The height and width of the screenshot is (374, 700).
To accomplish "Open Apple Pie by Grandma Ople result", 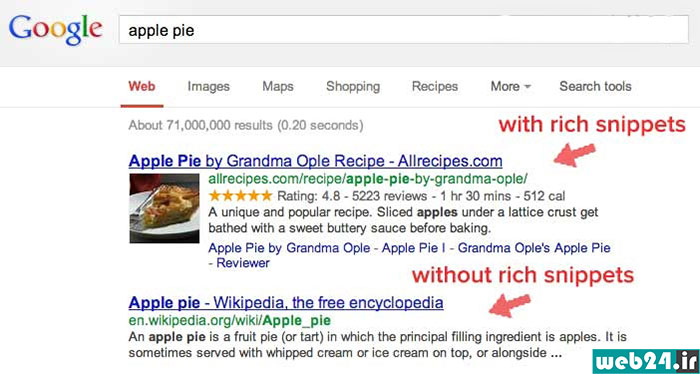I will 315,161.
